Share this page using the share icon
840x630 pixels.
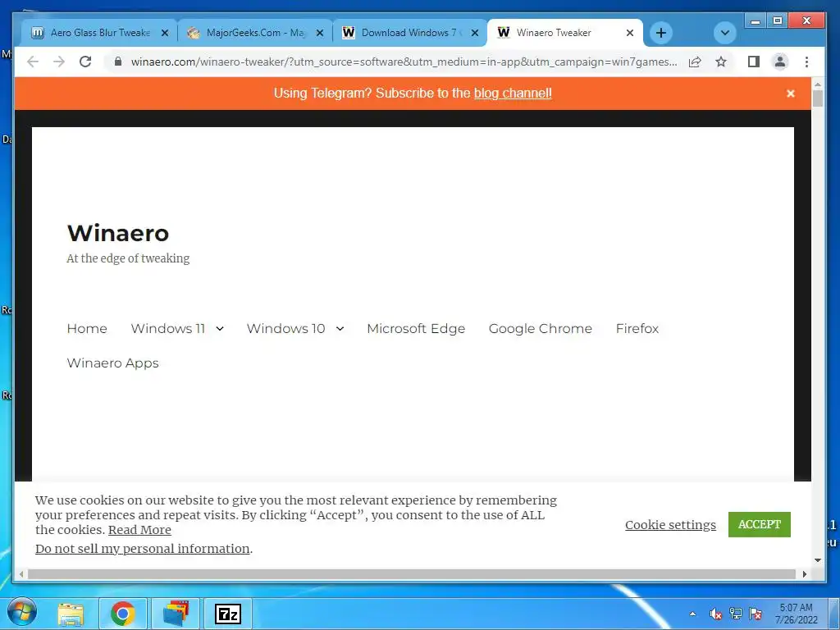point(695,62)
